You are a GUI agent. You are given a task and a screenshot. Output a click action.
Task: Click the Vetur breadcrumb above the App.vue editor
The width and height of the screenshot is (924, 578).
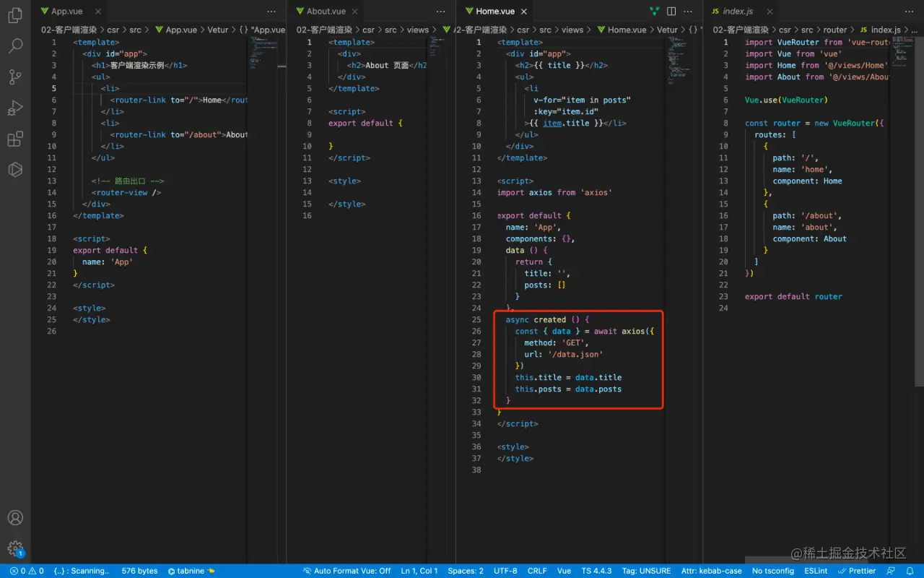coord(217,30)
